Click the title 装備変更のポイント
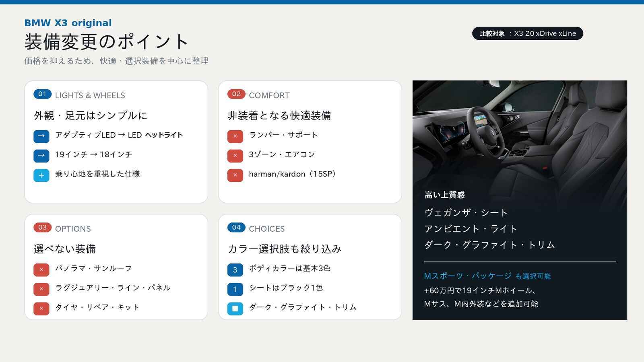Image resolution: width=644 pixels, height=362 pixels. [107, 41]
